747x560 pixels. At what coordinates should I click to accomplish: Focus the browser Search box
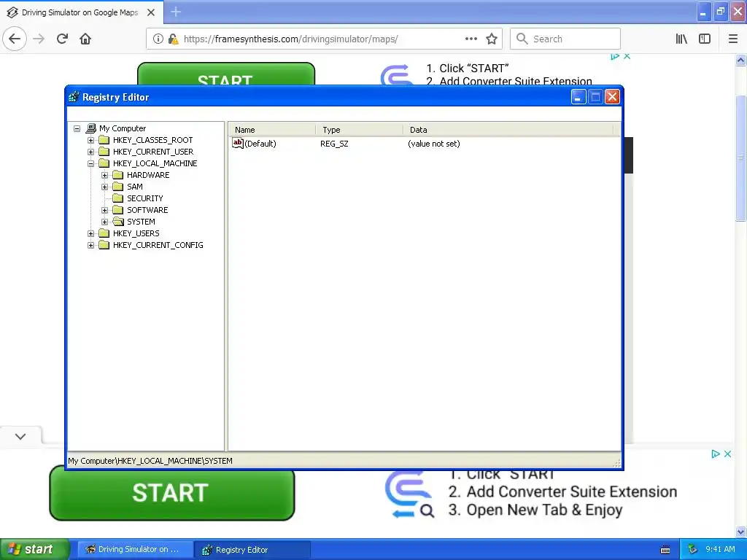coord(565,39)
